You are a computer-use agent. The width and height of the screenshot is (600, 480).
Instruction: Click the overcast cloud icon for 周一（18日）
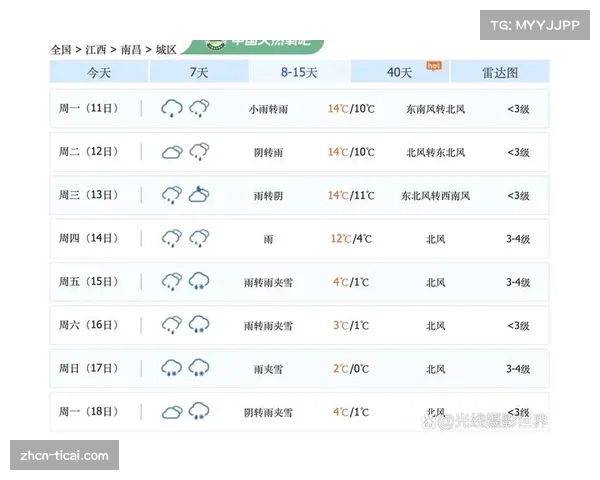172,412
